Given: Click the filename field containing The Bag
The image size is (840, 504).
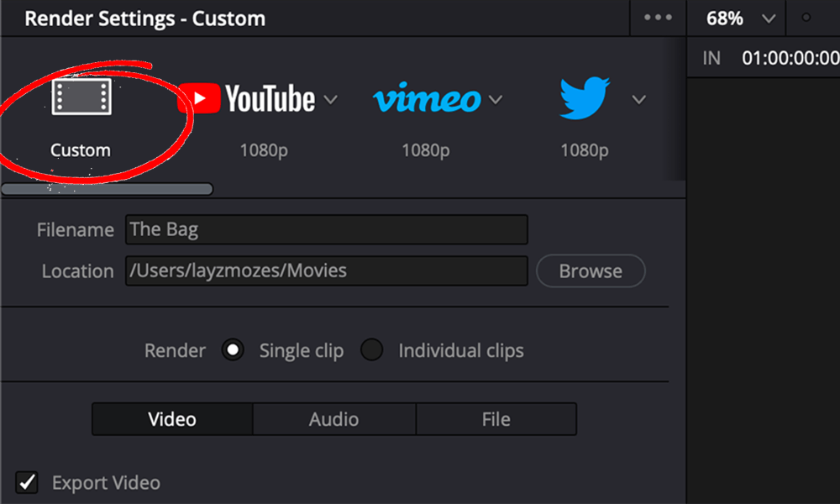Looking at the screenshot, I should point(326,228).
